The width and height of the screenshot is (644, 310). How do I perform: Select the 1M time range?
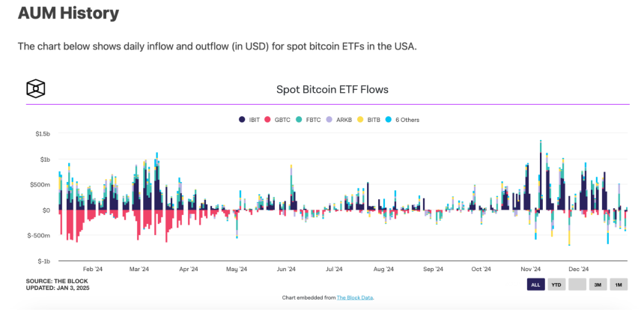point(619,284)
